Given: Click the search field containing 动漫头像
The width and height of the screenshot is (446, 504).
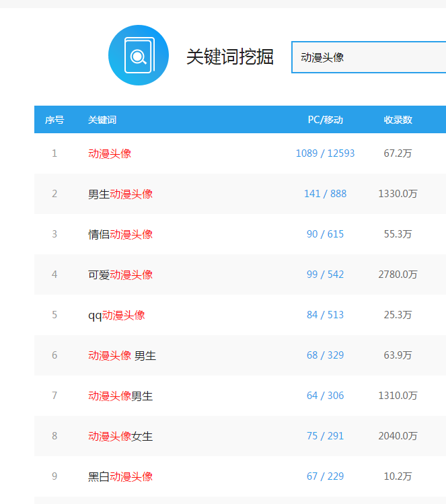Looking at the screenshot, I should click(x=369, y=57).
